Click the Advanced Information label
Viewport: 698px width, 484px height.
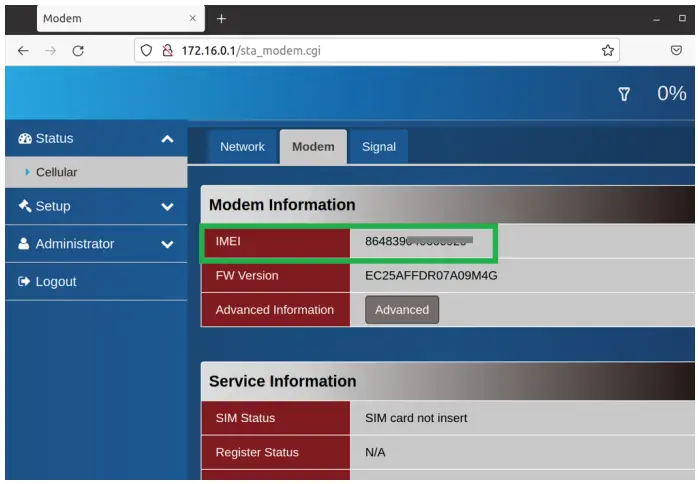[275, 310]
